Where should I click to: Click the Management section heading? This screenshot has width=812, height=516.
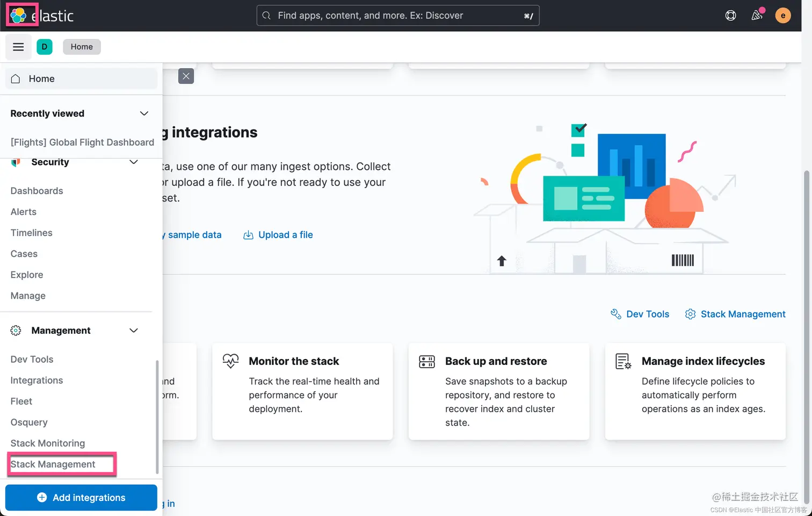tap(61, 331)
